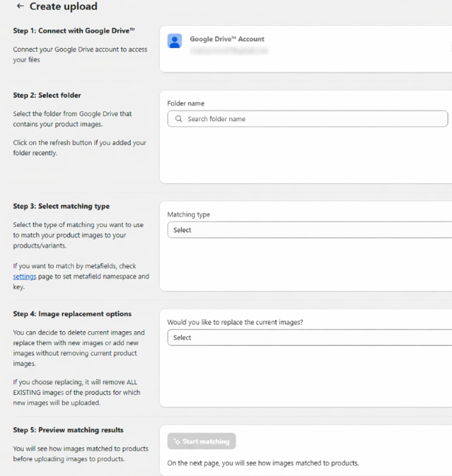The width and height of the screenshot is (452, 476).
Task: Click the Matching type field label
Action: click(x=189, y=214)
